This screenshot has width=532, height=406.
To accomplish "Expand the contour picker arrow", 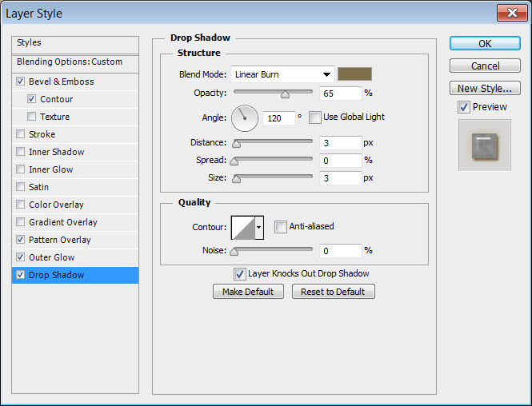I will coord(259,228).
